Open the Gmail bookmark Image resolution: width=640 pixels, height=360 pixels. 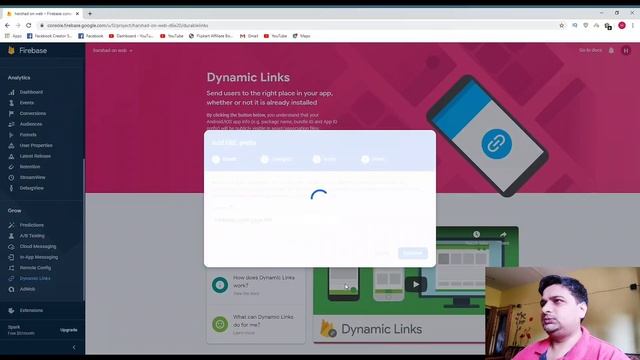(249, 36)
